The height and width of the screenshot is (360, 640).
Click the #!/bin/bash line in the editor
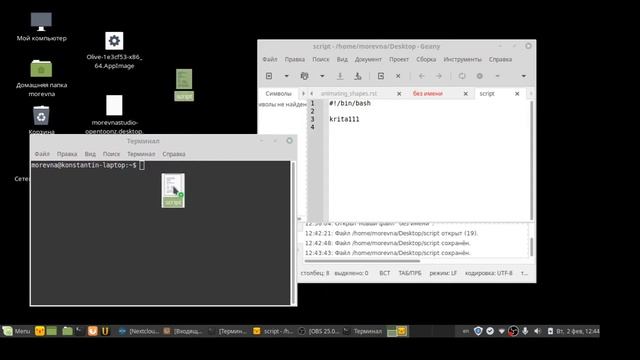click(350, 103)
